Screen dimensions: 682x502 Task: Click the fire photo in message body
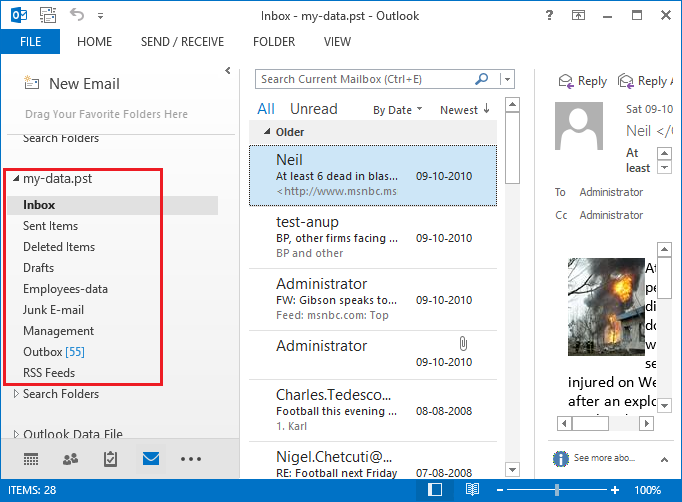pos(606,307)
